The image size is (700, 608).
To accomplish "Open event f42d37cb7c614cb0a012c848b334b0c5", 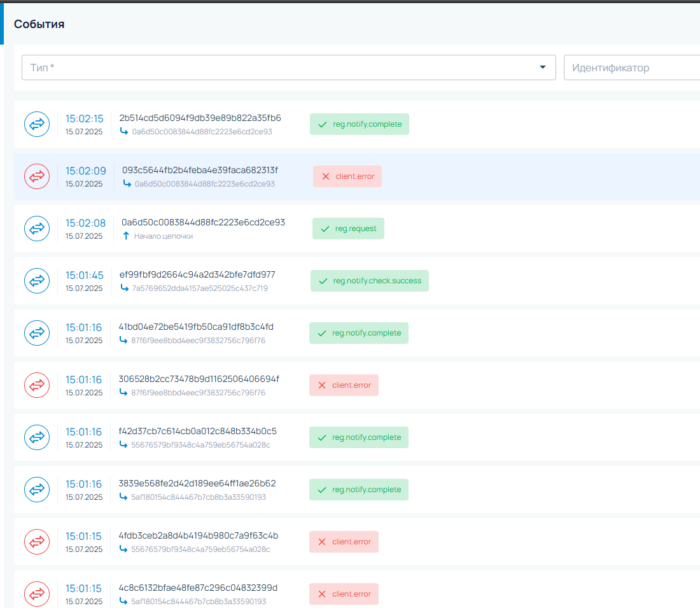I will coord(198,432).
